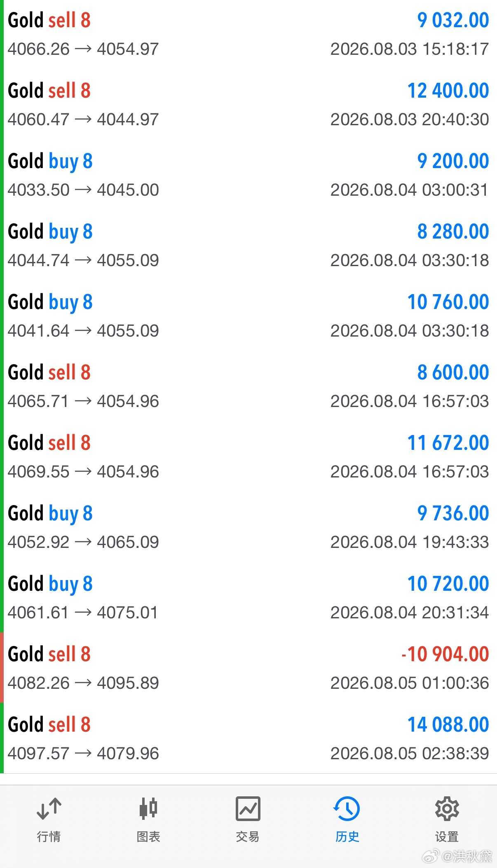Open the Trade (交易) graph icon
This screenshot has height=868, width=497.
248,808
